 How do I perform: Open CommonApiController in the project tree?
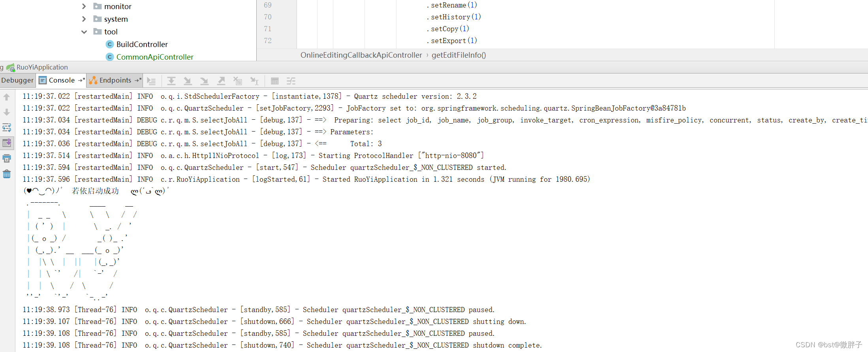tap(155, 57)
